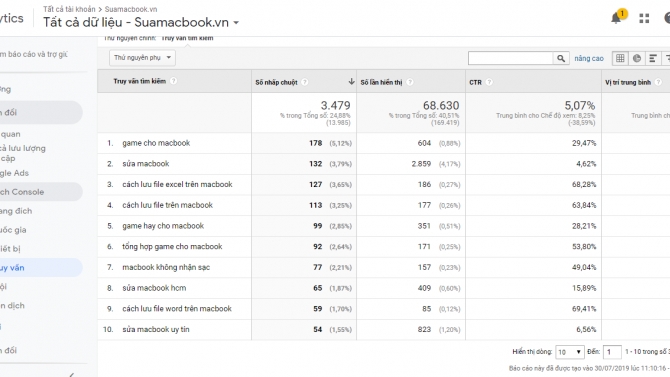The image size is (670, 377).
Task: Open the Tổng quan sidebar item
Action: [x=10, y=134]
